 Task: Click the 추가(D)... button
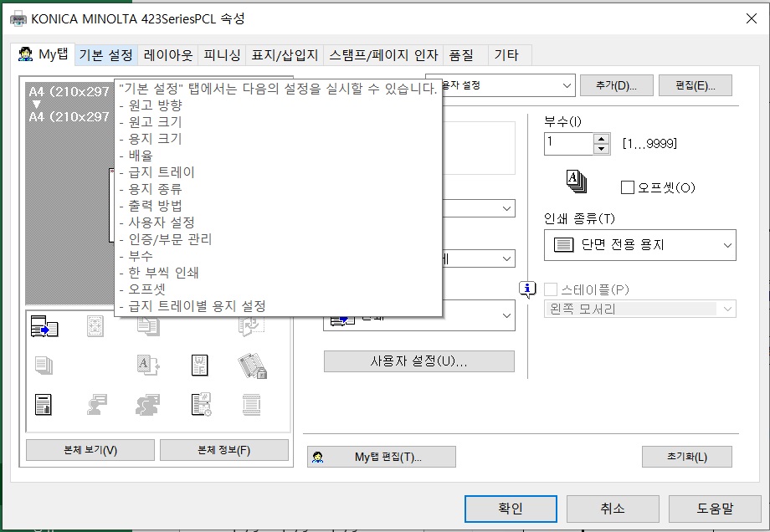tap(616, 85)
